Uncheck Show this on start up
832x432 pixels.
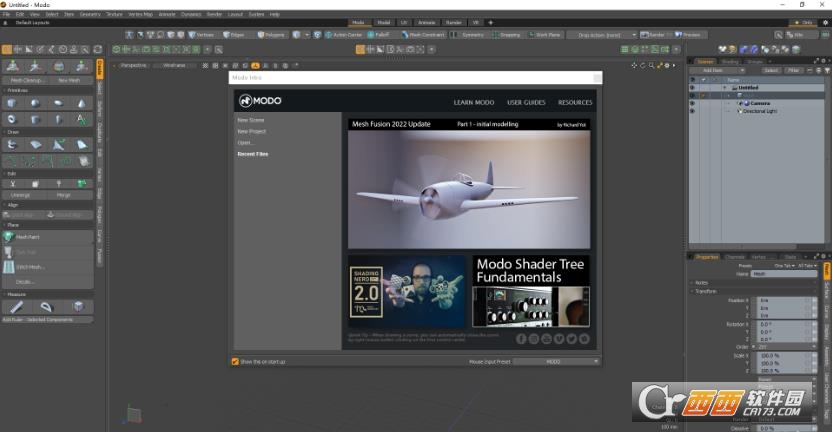(x=235, y=361)
